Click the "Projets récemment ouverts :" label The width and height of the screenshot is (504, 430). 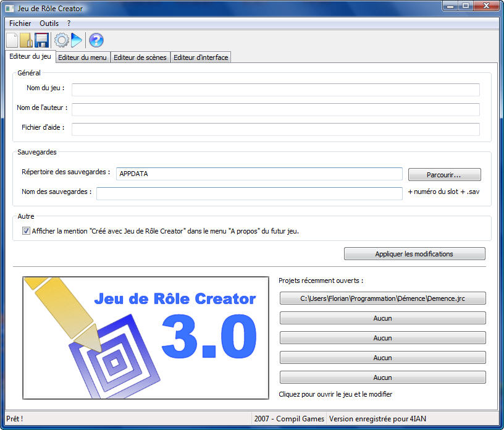[321, 280]
